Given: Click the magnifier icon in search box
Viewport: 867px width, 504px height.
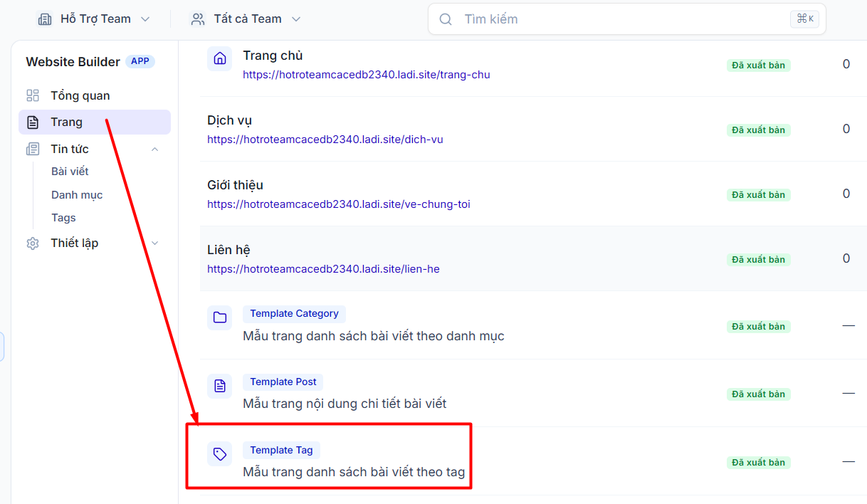Looking at the screenshot, I should [446, 19].
